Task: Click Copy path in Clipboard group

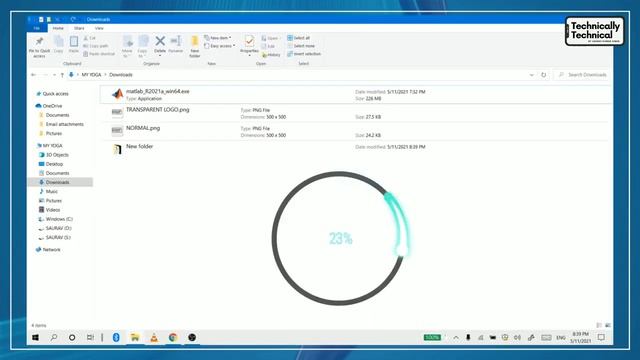Action: click(x=96, y=46)
